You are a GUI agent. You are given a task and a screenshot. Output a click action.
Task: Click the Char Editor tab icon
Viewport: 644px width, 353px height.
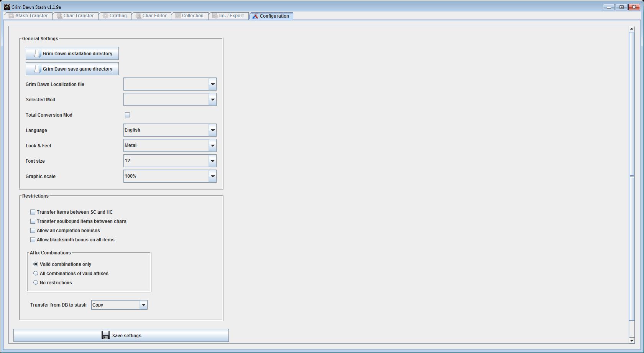pyautogui.click(x=138, y=16)
